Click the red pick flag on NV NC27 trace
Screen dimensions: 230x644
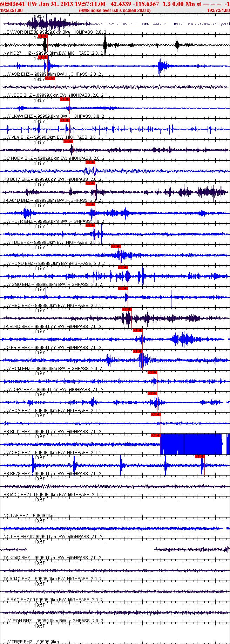[x=42, y=36]
